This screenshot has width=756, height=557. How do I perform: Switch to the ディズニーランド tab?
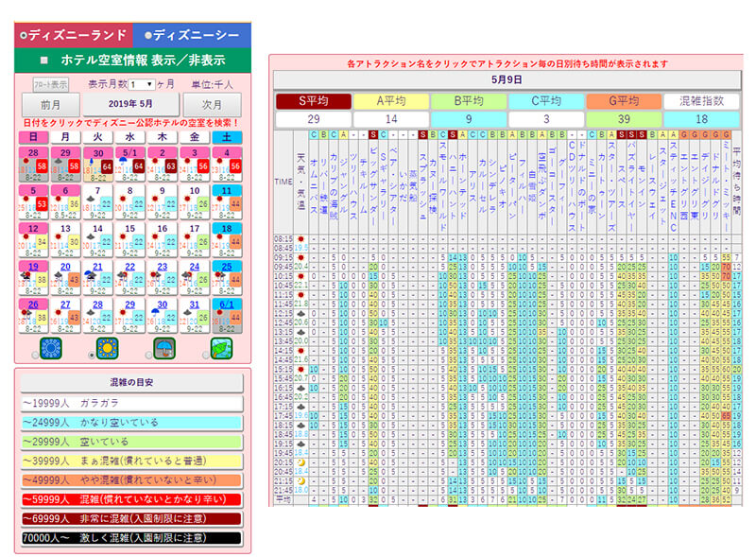(74, 35)
